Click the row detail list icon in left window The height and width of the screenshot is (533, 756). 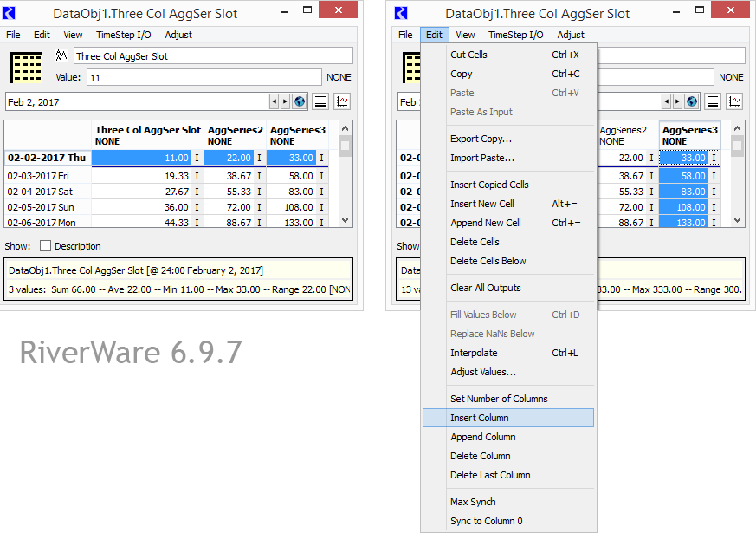point(320,101)
